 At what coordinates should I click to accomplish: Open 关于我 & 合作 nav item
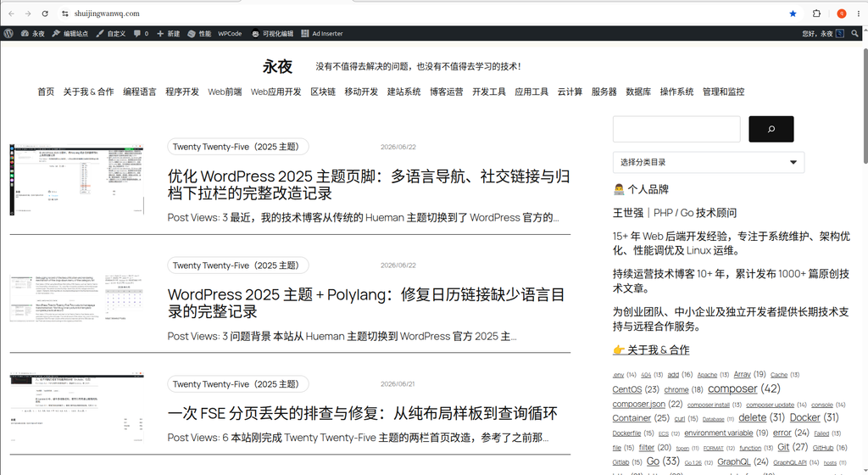[x=88, y=92]
